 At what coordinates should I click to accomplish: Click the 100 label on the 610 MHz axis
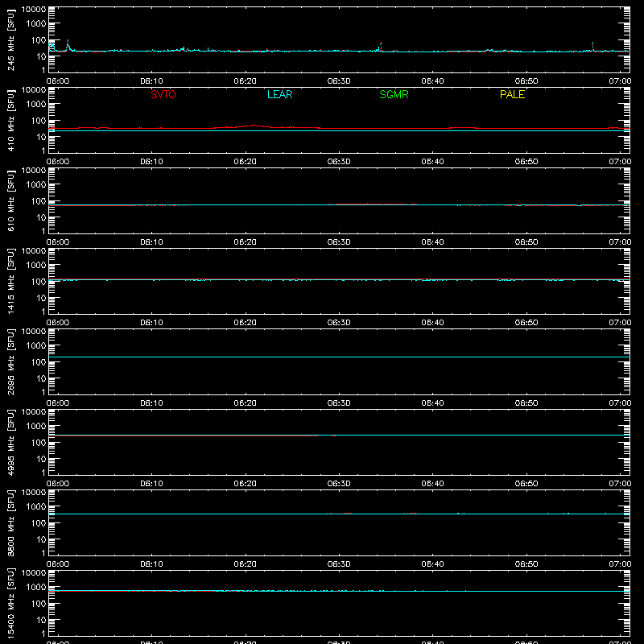(x=39, y=201)
